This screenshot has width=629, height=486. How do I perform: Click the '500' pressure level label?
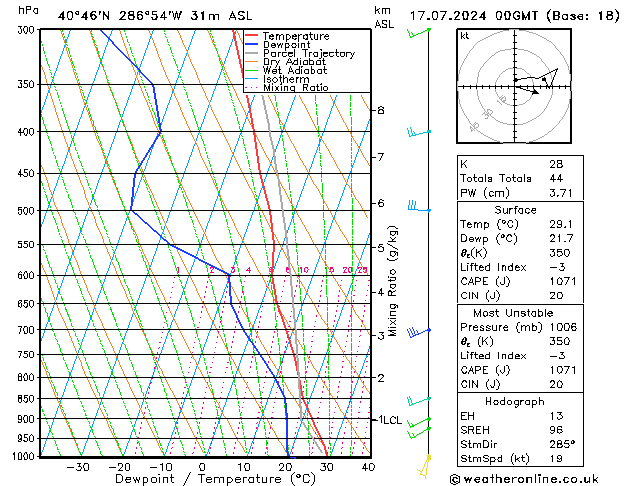(x=28, y=211)
